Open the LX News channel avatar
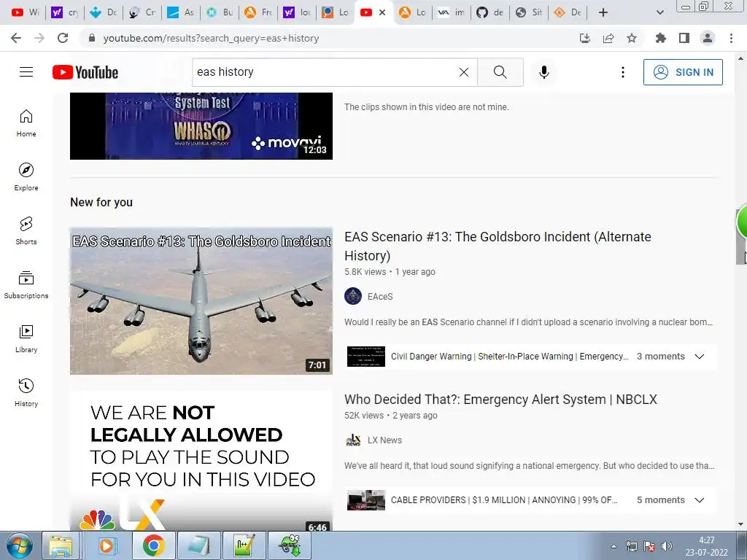747x560 pixels. pos(353,440)
